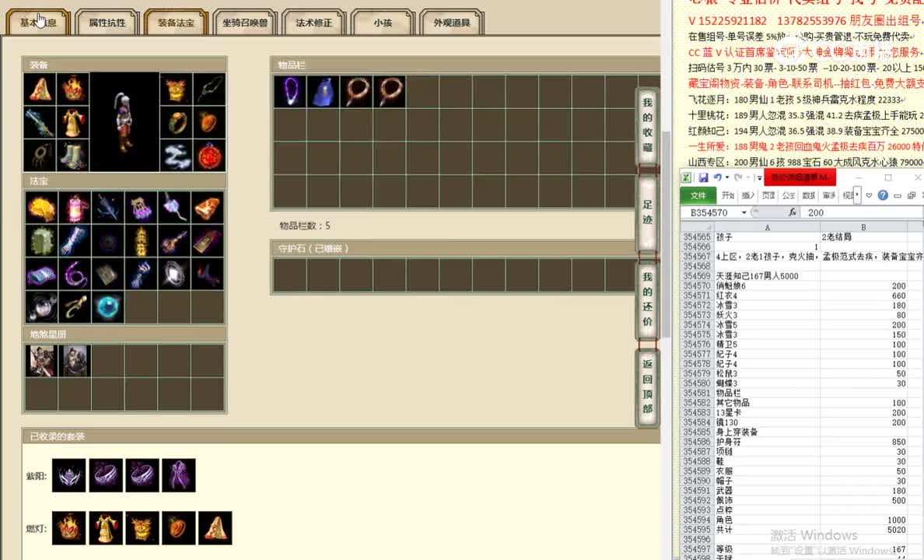Viewport: 924px width, 560px height.
Task: Click the golden robe icon in the 燃灯 set row
Action: click(105, 527)
